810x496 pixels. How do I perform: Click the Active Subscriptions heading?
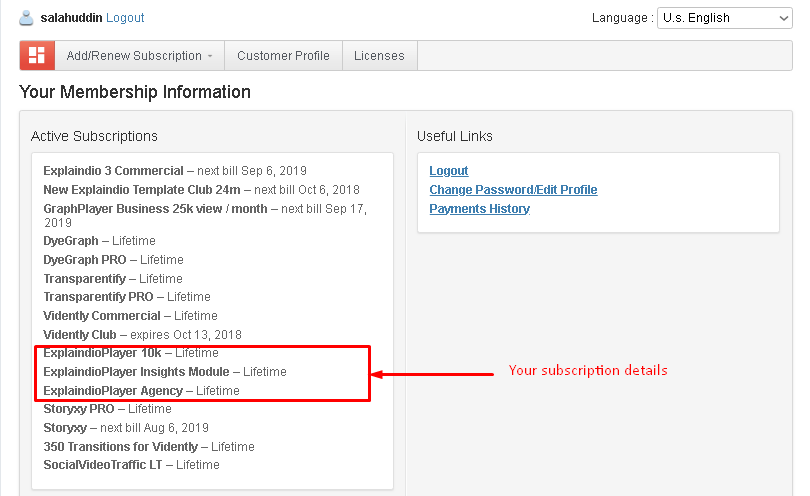(94, 136)
